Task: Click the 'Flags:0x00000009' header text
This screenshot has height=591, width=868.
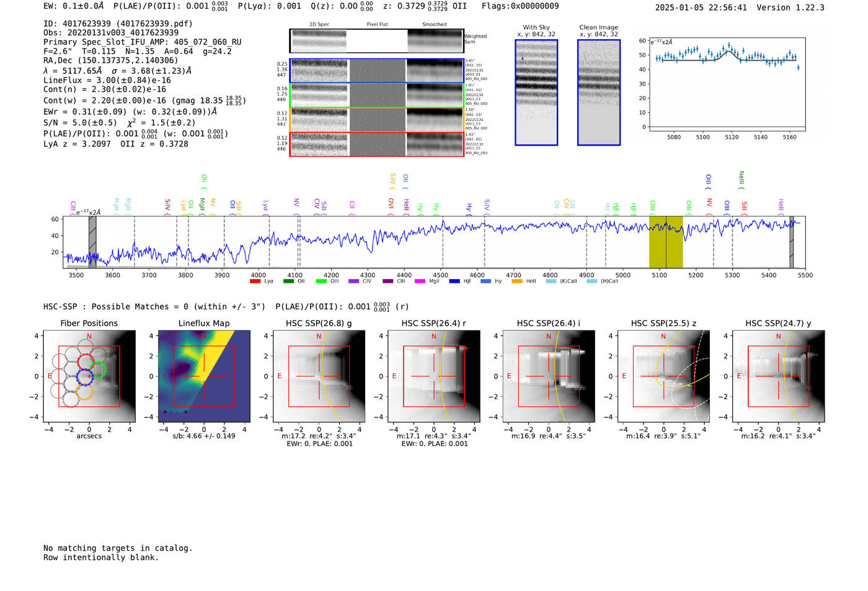Action: pyautogui.click(x=520, y=6)
